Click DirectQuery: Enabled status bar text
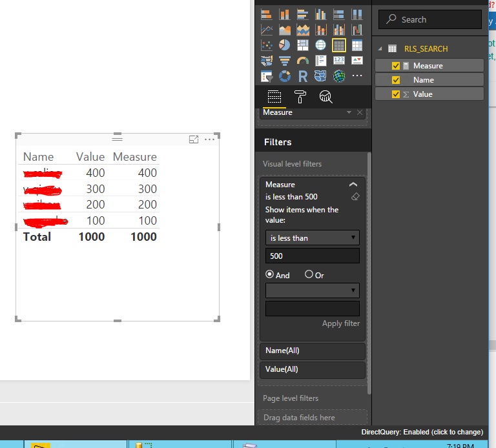The height and width of the screenshot is (448, 496). (422, 432)
